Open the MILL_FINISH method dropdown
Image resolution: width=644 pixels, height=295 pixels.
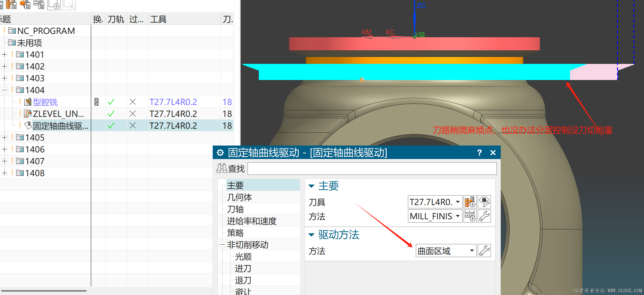point(458,216)
